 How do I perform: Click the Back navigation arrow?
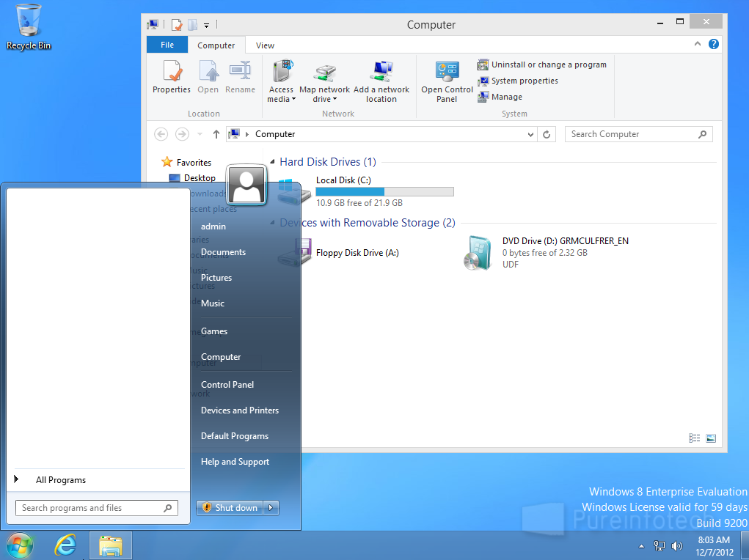[x=161, y=134]
